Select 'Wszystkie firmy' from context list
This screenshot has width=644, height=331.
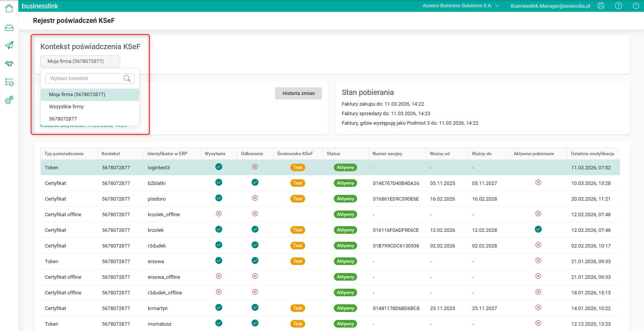(66, 107)
